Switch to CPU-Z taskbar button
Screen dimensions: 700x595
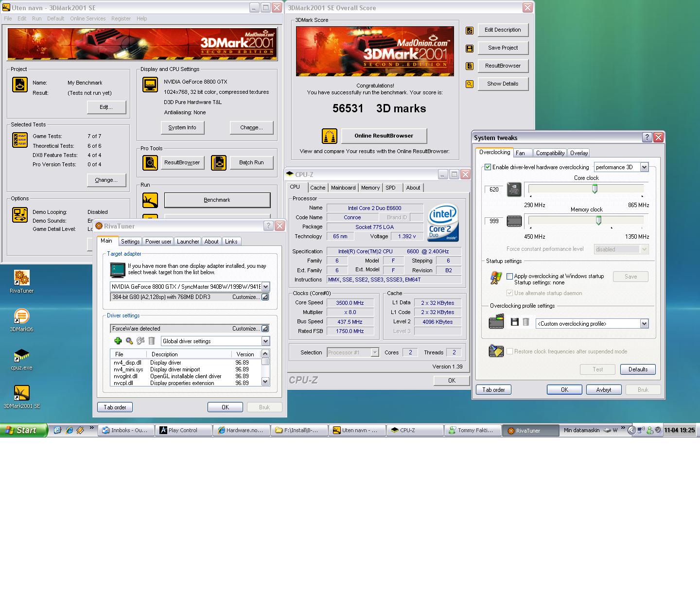click(x=416, y=430)
